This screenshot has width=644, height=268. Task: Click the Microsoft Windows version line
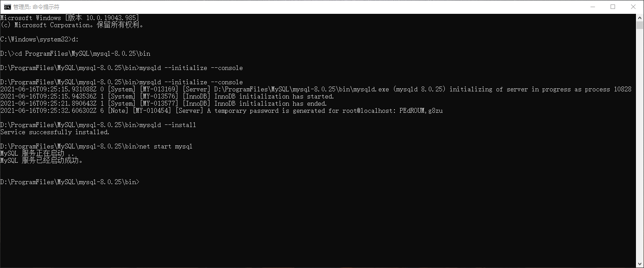[x=69, y=17]
